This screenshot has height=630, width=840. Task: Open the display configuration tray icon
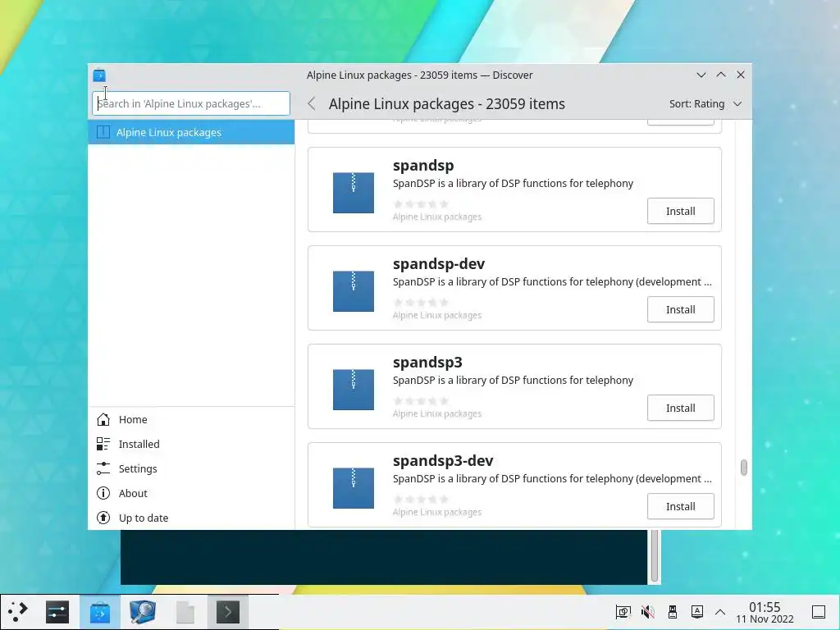click(623, 612)
